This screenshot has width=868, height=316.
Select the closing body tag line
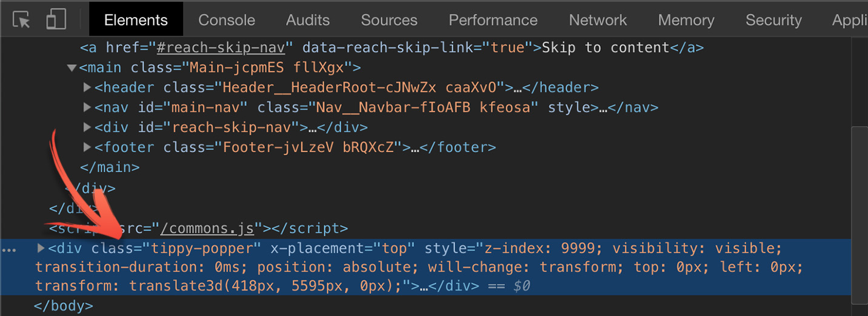[63, 306]
